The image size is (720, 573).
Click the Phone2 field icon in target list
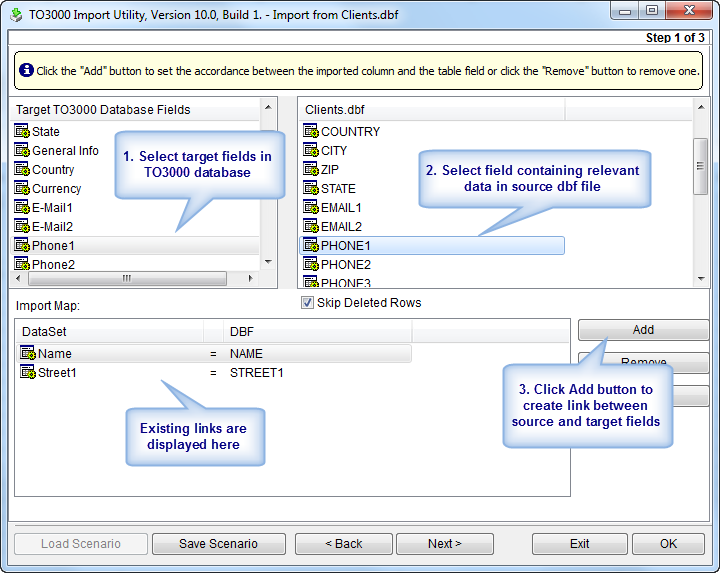(22, 264)
